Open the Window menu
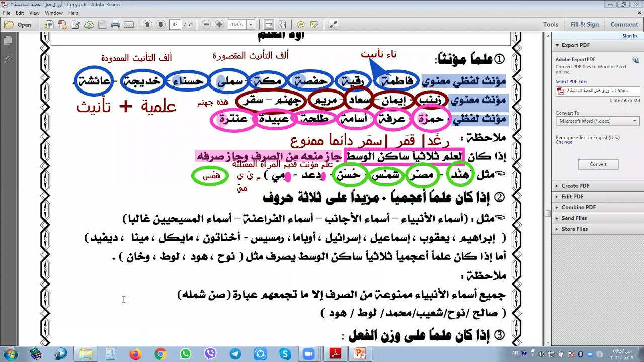This screenshot has height=362, width=644. tap(54, 13)
